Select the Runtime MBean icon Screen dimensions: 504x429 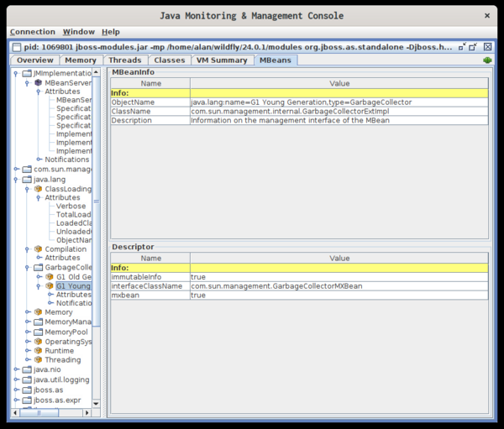(38, 350)
